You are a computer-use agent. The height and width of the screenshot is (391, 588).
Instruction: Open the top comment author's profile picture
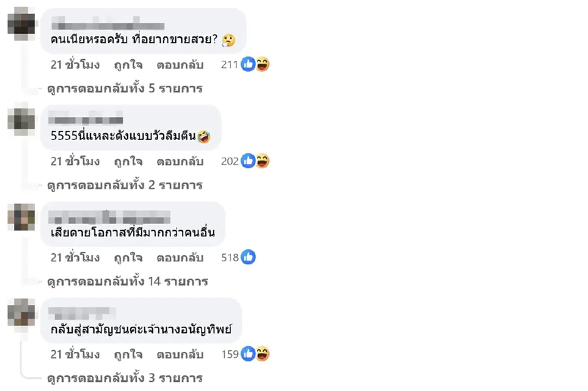[21, 25]
